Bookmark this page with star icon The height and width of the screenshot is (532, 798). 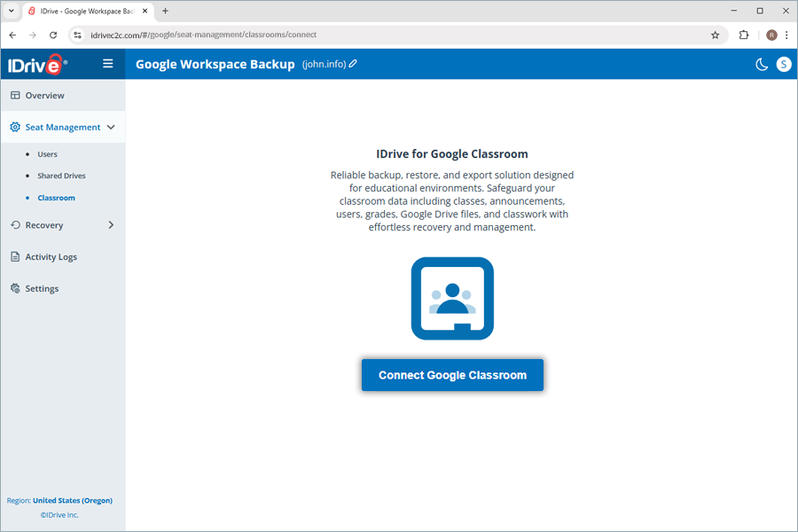coord(715,35)
